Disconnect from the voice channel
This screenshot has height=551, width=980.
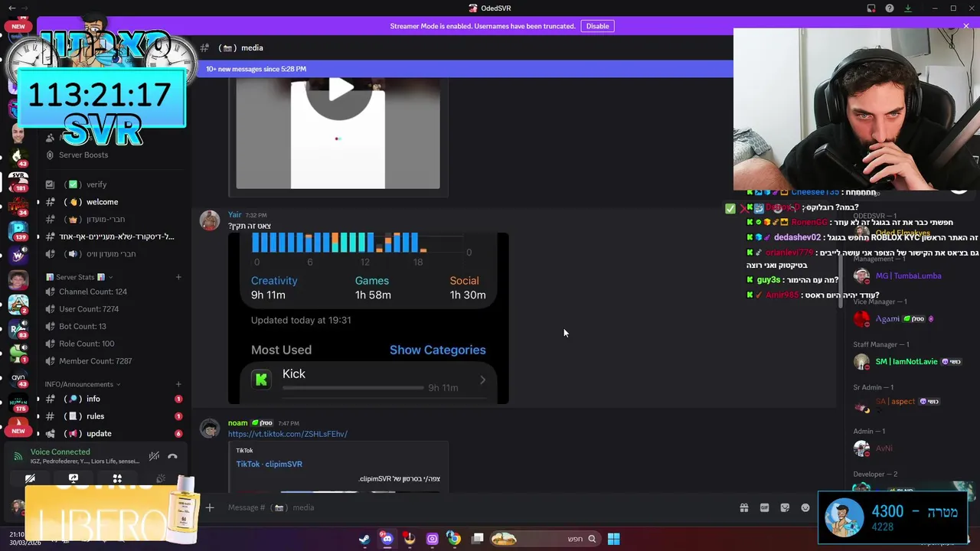[x=172, y=456]
